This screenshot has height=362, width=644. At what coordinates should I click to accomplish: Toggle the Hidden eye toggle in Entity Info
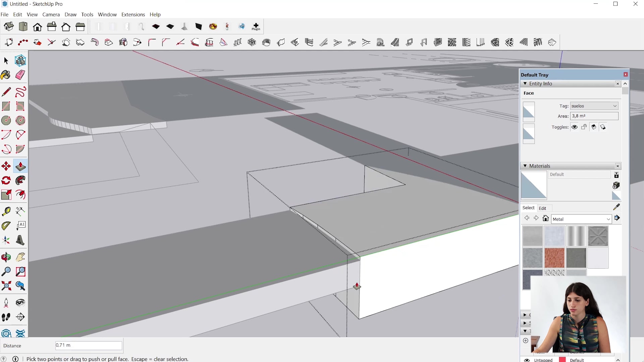(x=575, y=127)
